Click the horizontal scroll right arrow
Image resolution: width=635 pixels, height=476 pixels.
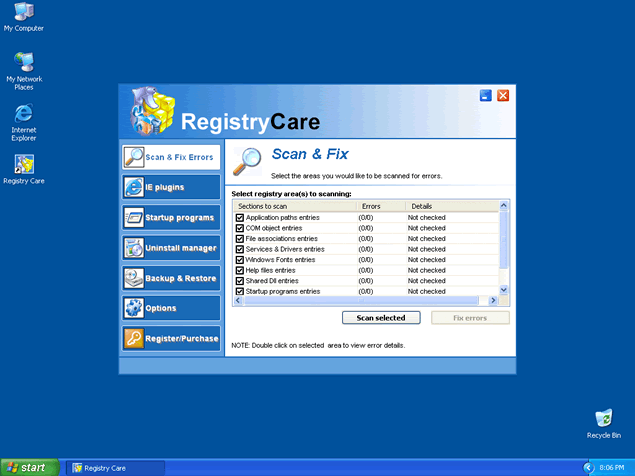pos(493,300)
